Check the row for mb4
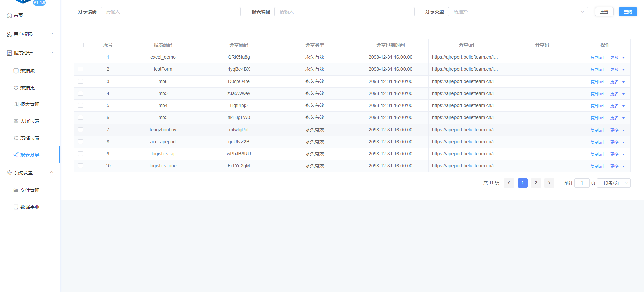 point(80,105)
